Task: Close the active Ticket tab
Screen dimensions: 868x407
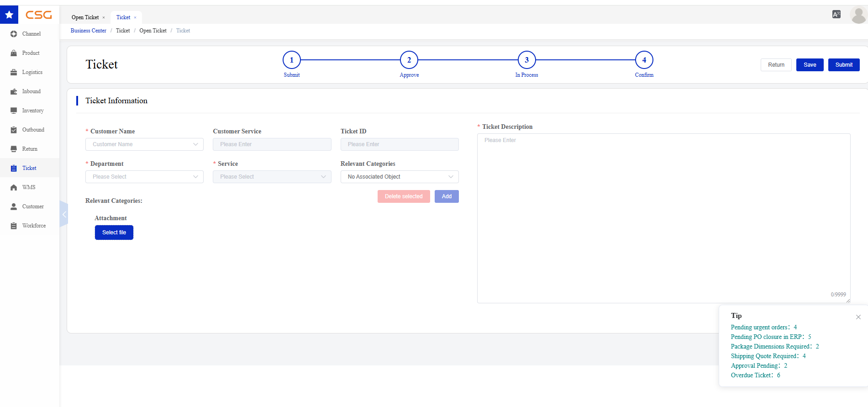Action: pos(135,18)
